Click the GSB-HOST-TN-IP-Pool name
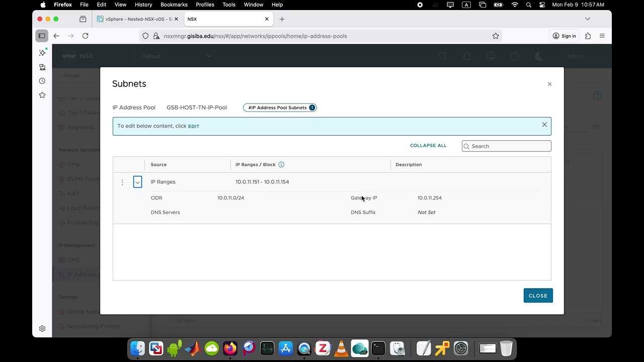Image resolution: width=644 pixels, height=362 pixels. coord(197,108)
